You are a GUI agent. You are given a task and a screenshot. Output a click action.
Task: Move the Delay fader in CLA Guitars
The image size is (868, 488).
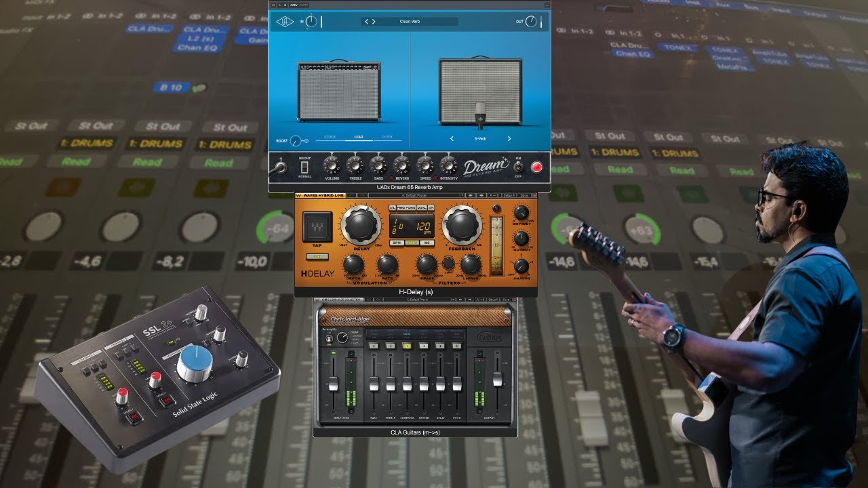[x=440, y=384]
